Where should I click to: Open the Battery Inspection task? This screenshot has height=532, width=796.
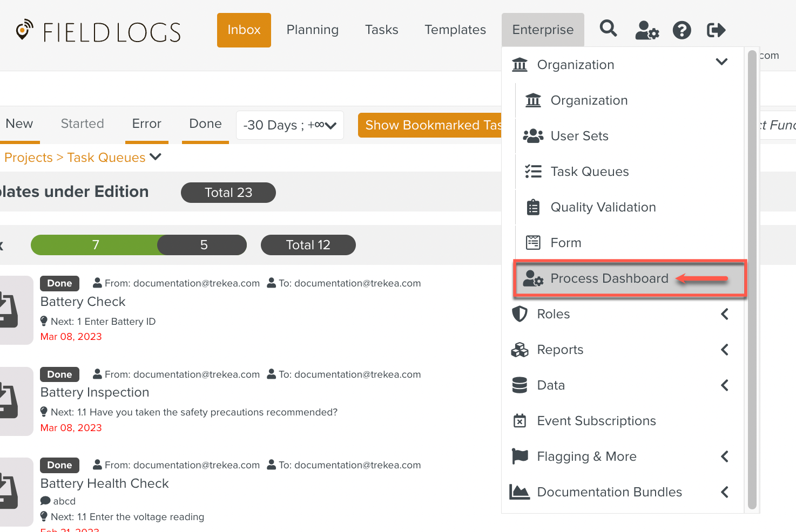(95, 392)
